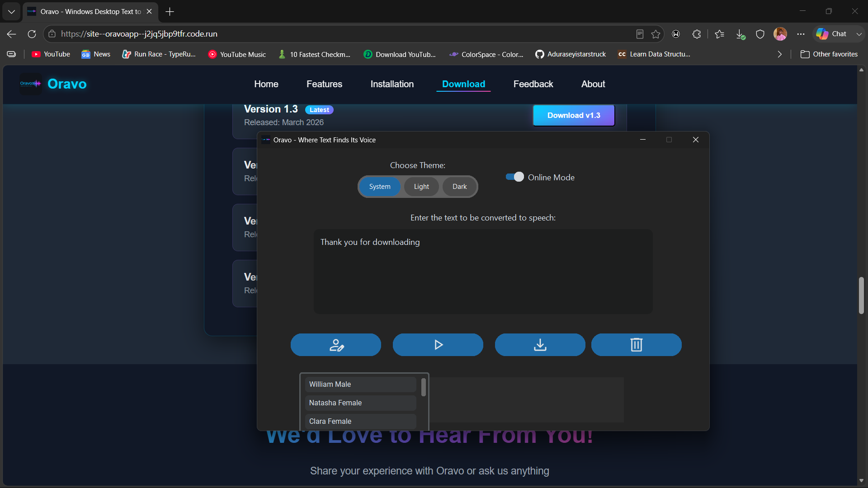Click the browser address bar URL
Screen dimensions: 868x488
(x=139, y=34)
